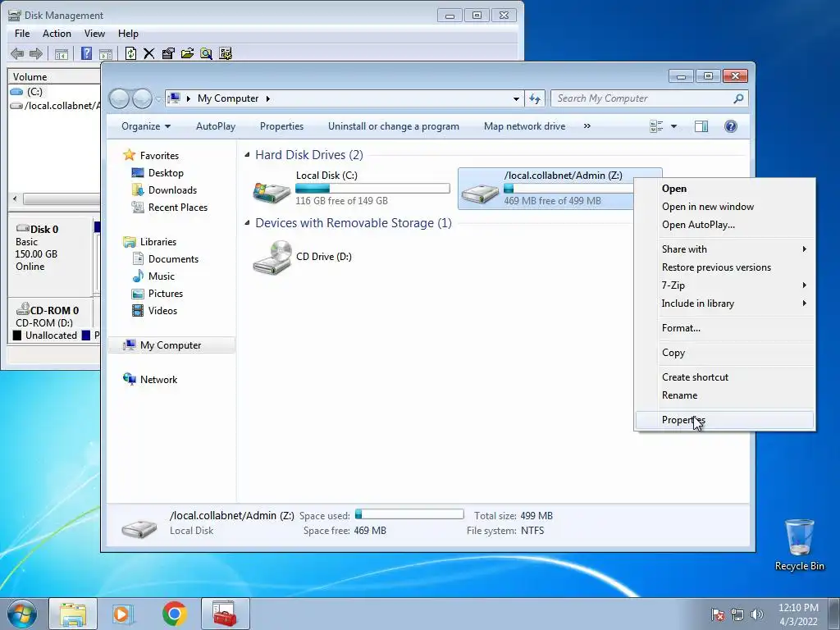Open Windows Explorer from the taskbar
The height and width of the screenshot is (630, 840).
(73, 614)
